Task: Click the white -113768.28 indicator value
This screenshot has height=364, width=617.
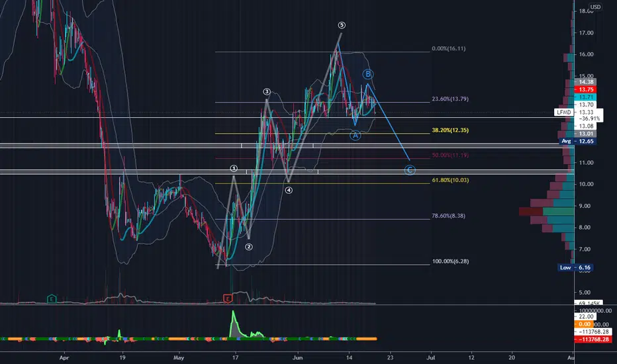Action: (593, 332)
